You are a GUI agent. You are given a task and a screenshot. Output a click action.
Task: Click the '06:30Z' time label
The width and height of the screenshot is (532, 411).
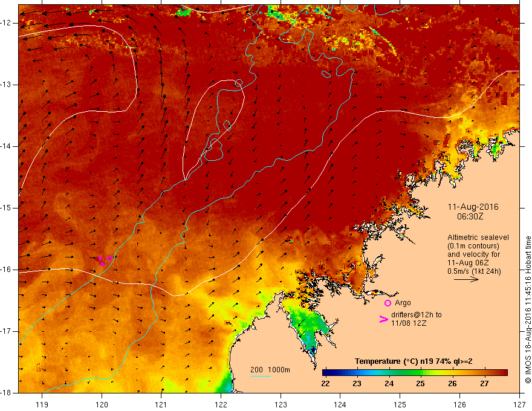pyautogui.click(x=470, y=216)
